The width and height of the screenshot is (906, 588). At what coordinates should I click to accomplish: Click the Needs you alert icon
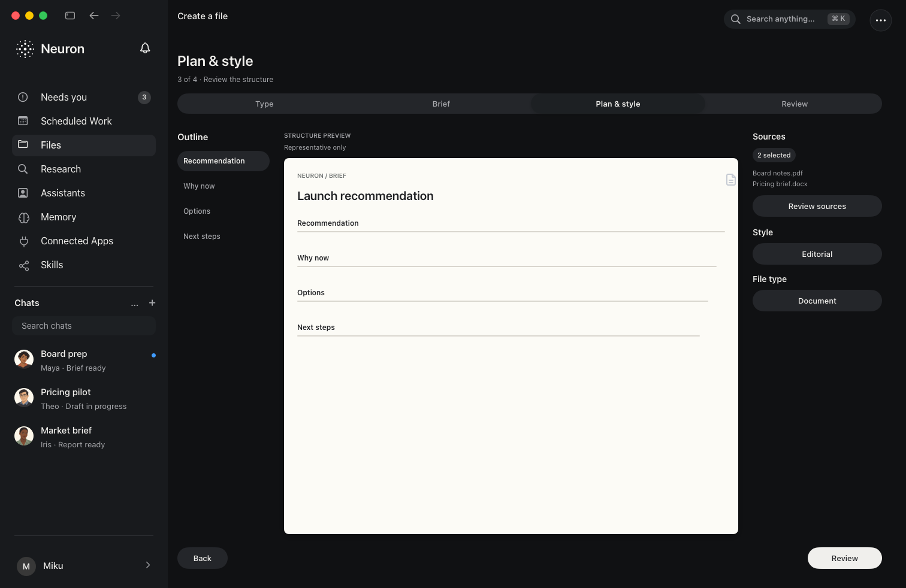[x=23, y=97]
